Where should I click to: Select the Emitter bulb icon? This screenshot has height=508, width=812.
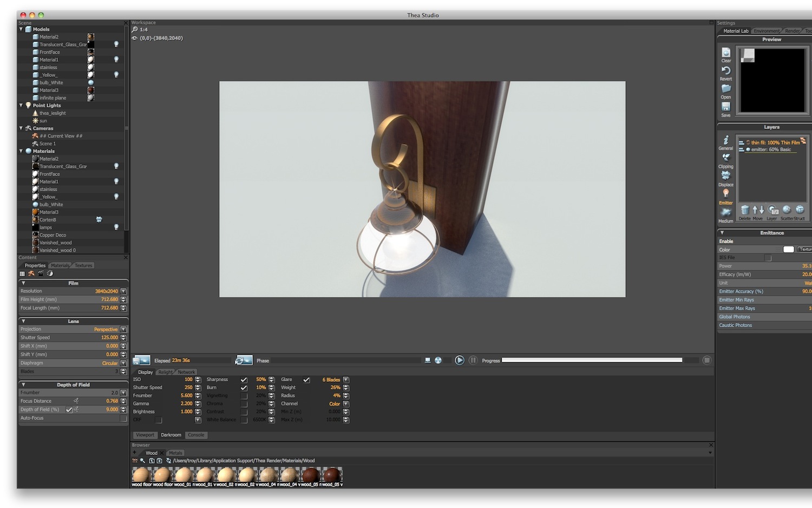[726, 194]
